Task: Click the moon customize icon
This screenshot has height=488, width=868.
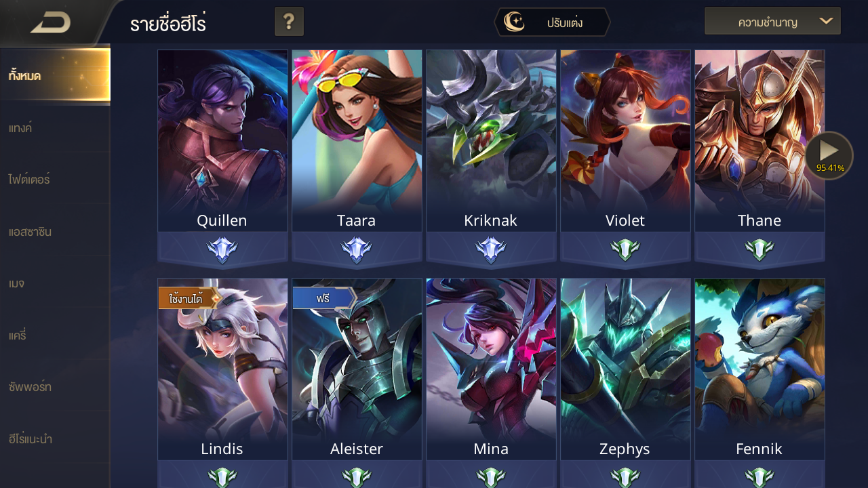Action: pos(513,22)
